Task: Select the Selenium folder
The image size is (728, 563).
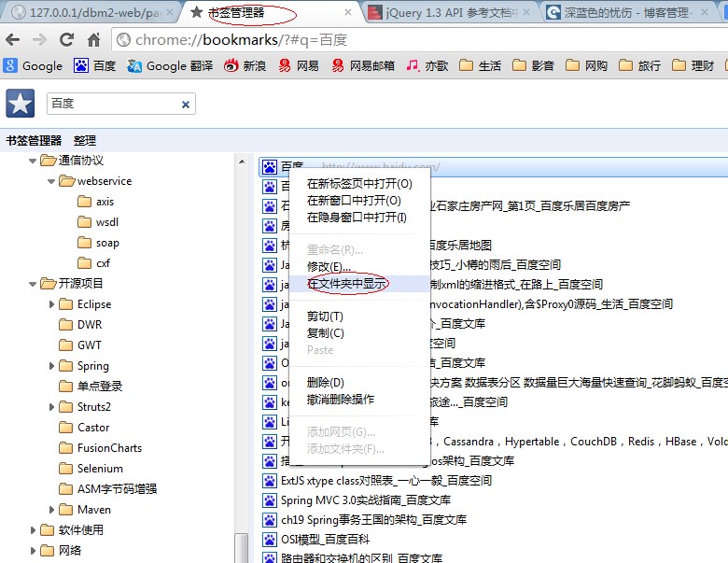Action: pos(91,469)
